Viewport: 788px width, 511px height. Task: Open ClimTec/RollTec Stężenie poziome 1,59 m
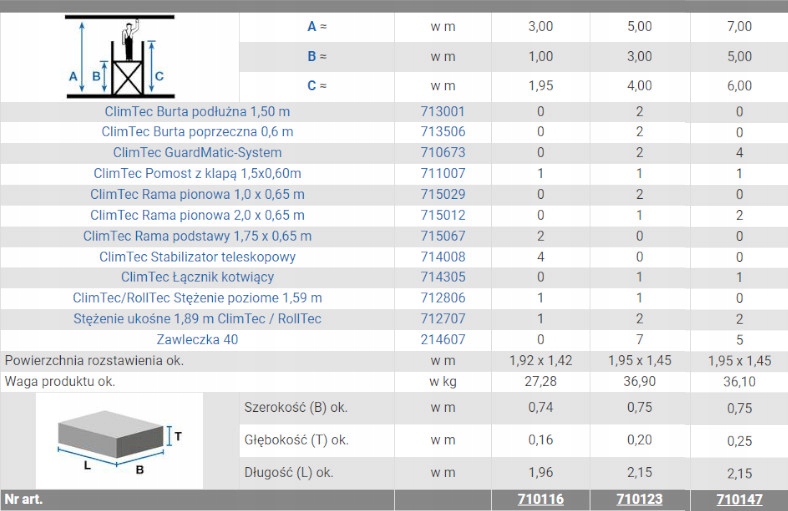(x=197, y=298)
